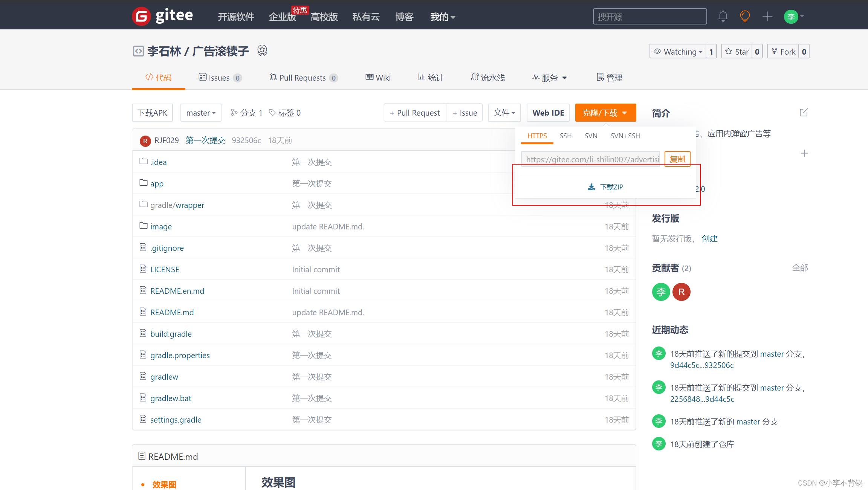Open the Web IDE button

click(x=548, y=113)
